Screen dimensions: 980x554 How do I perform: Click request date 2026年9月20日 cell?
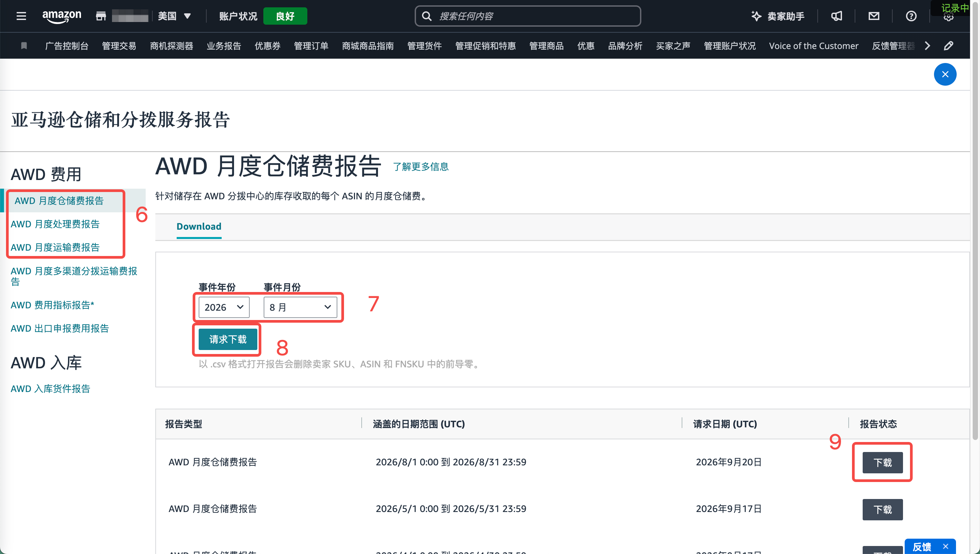(x=729, y=462)
